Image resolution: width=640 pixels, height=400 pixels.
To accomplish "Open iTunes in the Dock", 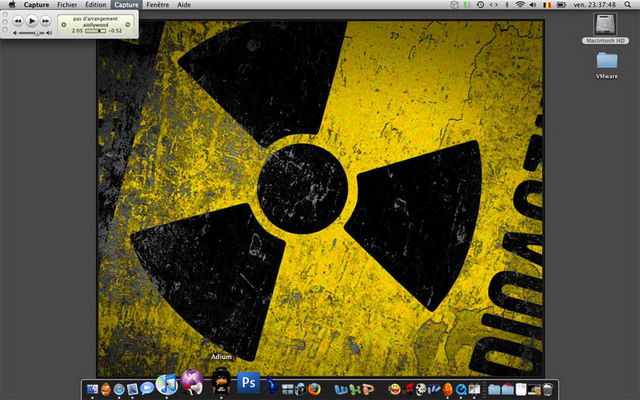I will 167,384.
